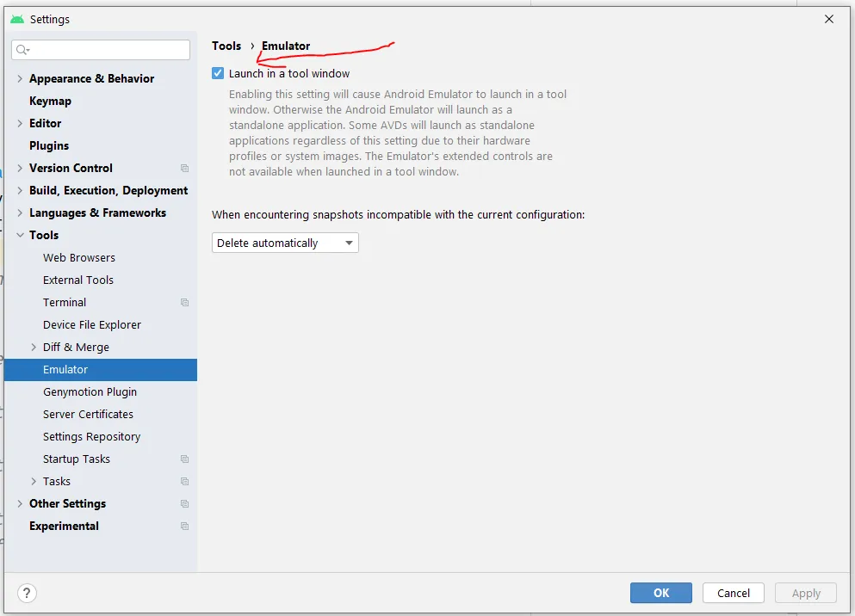
Task: Click project-level icon beside Other Settings
Action: click(185, 504)
